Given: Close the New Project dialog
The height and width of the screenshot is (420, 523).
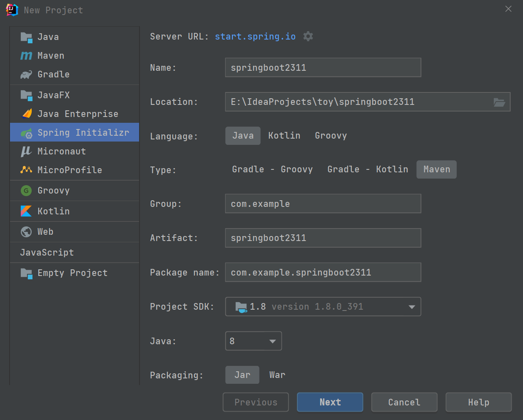Looking at the screenshot, I should (x=508, y=9).
